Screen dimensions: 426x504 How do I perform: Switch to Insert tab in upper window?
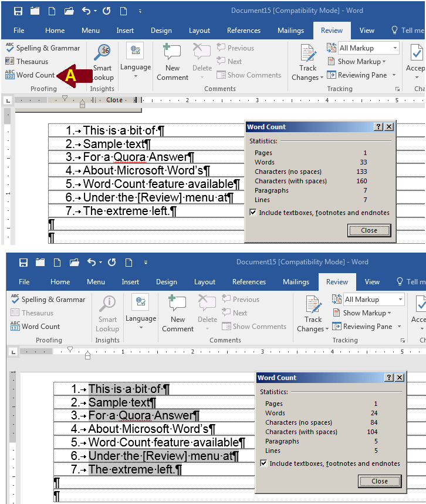pyautogui.click(x=125, y=31)
